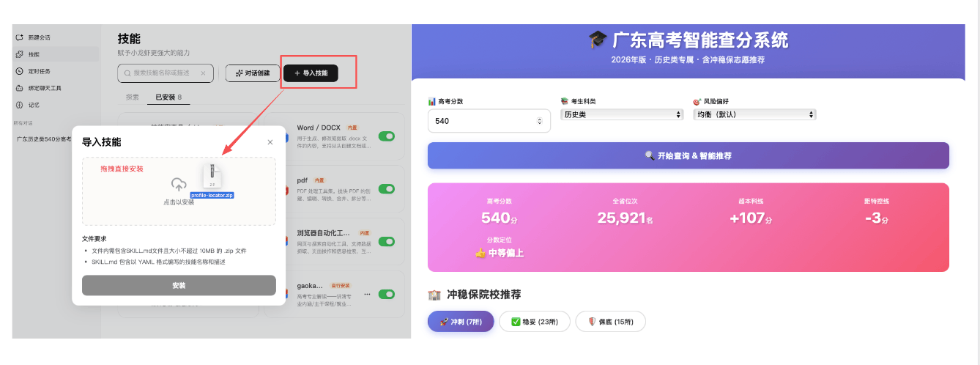The width and height of the screenshot is (980, 365).
Task: Click the 冲稳保院校推荐 section heading
Action: [474, 295]
